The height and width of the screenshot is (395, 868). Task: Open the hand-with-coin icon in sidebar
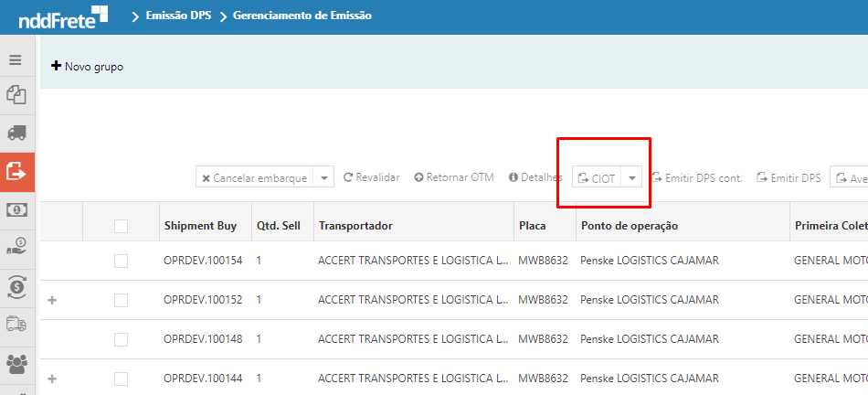[16, 248]
